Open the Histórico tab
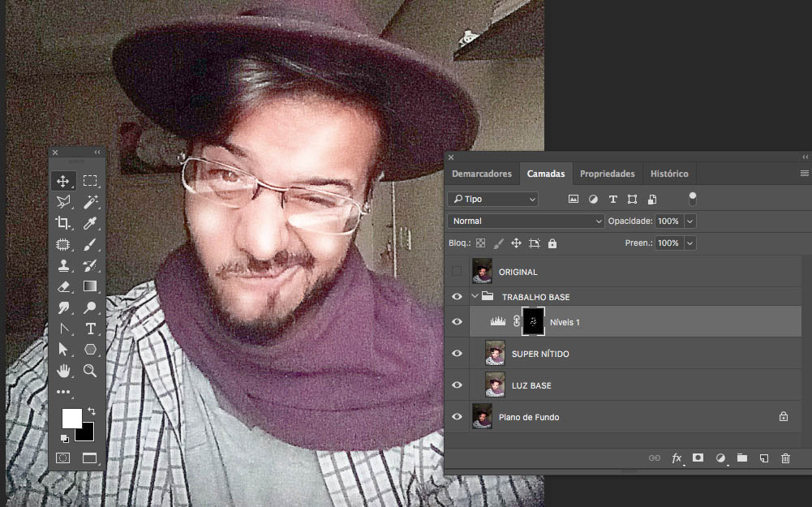Viewport: 812px width, 507px height. coord(668,173)
